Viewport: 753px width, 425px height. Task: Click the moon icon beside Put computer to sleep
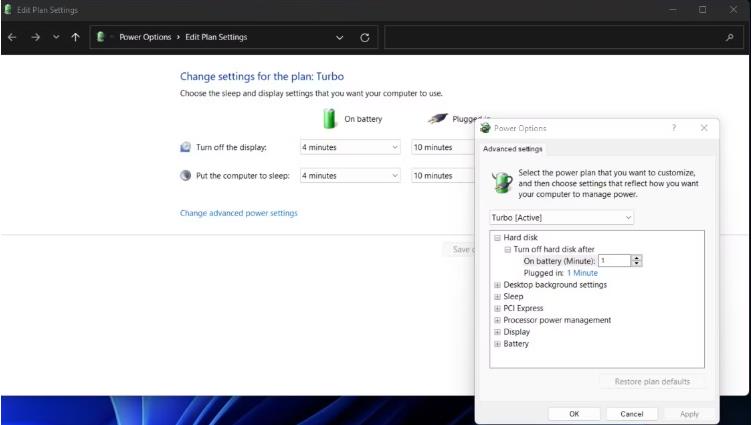pos(185,176)
